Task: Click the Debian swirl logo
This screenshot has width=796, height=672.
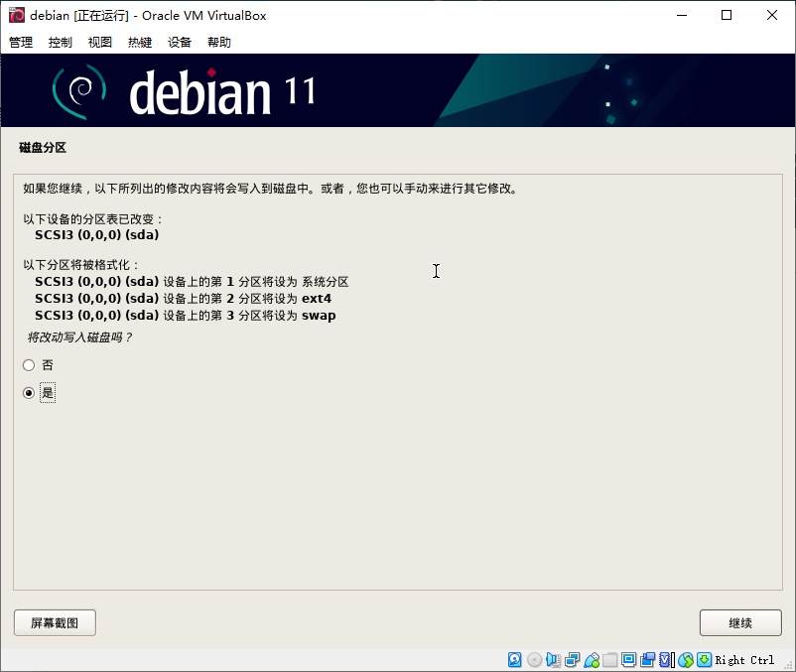Action: 79,91
